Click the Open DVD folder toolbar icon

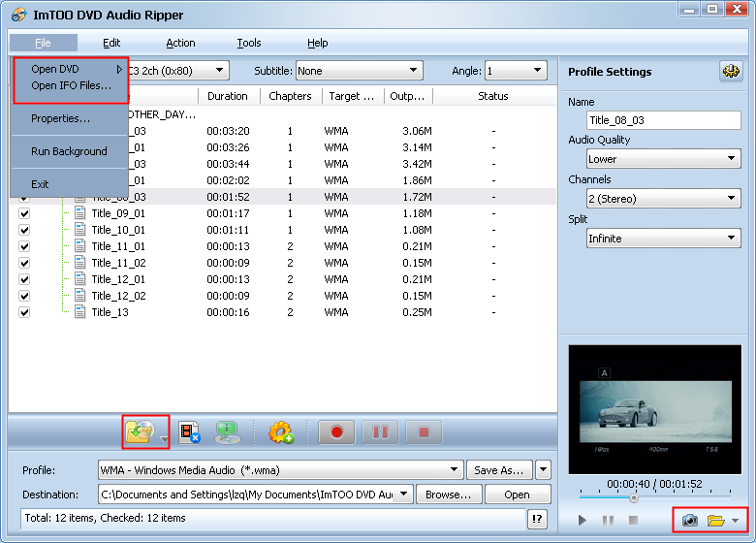click(140, 431)
